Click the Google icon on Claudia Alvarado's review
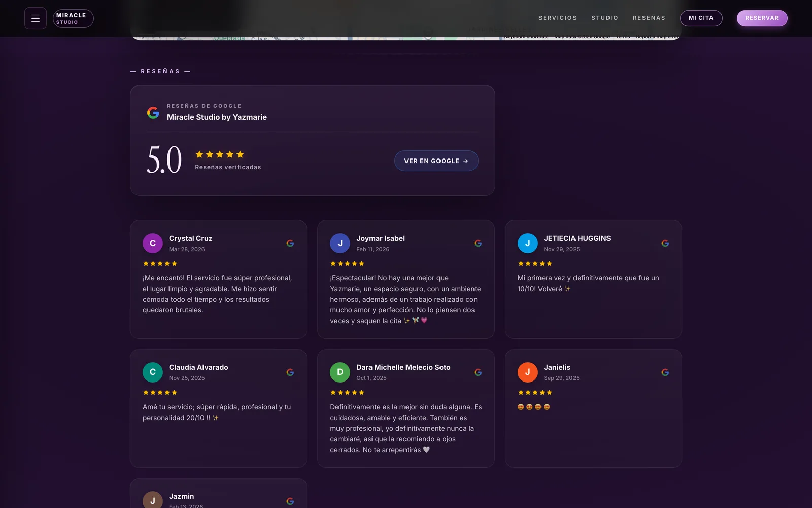 coord(290,372)
